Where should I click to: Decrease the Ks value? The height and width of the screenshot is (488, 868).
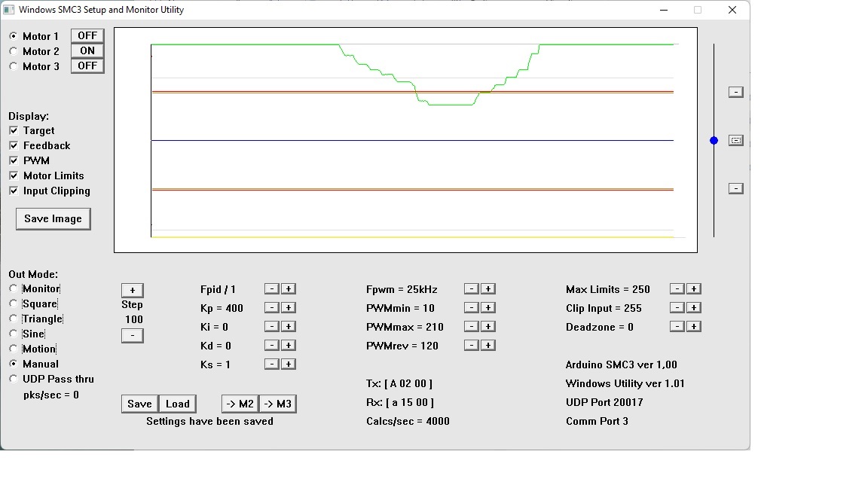(x=272, y=364)
